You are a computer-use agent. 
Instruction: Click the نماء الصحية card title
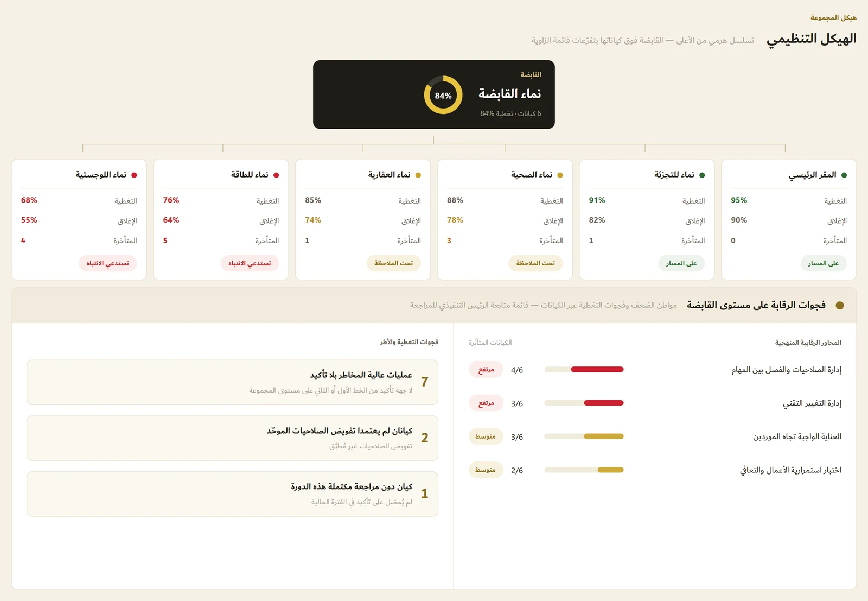[532, 174]
